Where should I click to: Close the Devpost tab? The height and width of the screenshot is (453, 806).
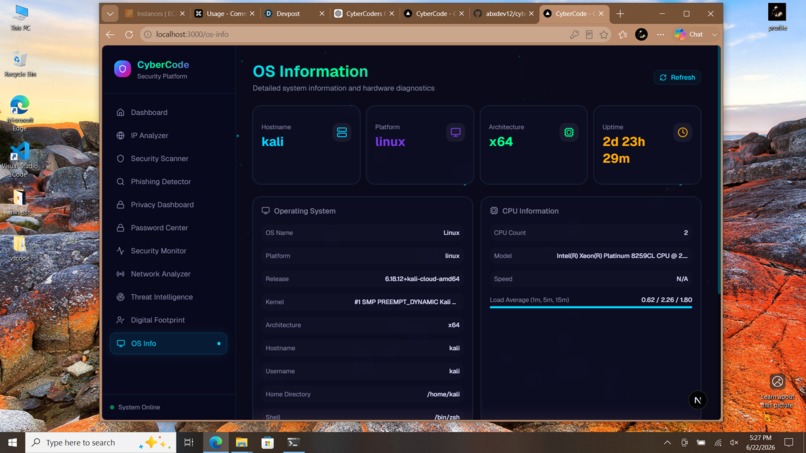pyautogui.click(x=322, y=14)
